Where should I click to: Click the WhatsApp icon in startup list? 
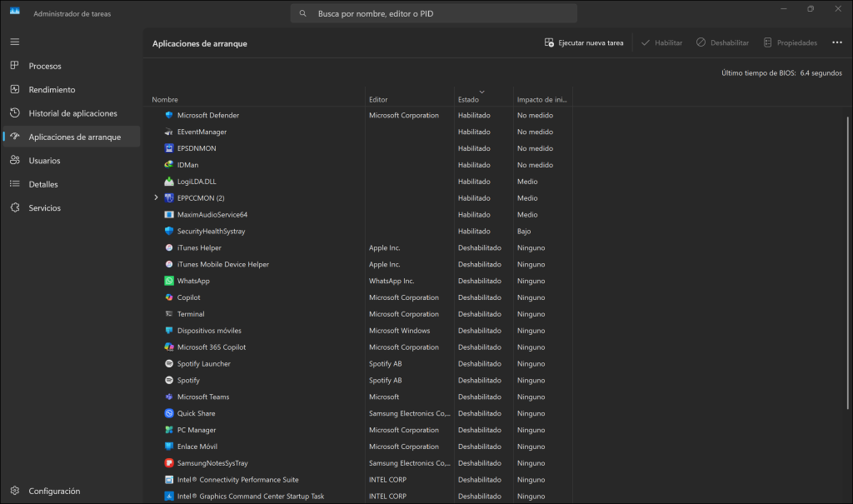[x=169, y=281]
